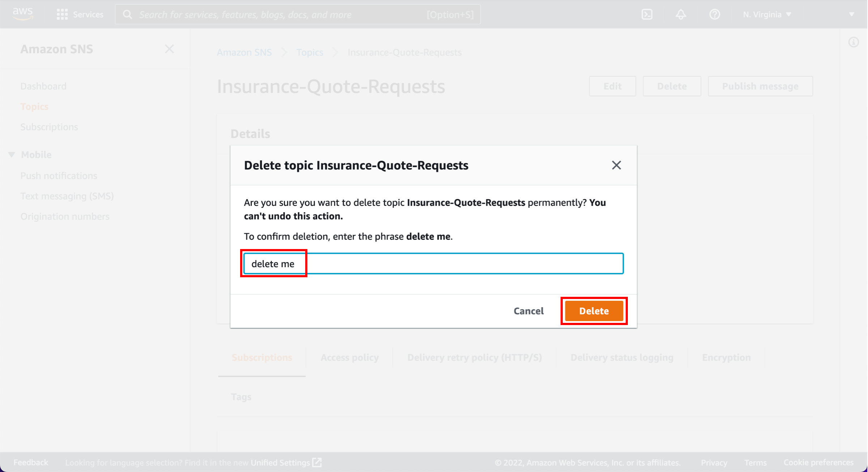Switch to the Subscriptions tab
Image resolution: width=868 pixels, height=472 pixels.
pos(262,358)
